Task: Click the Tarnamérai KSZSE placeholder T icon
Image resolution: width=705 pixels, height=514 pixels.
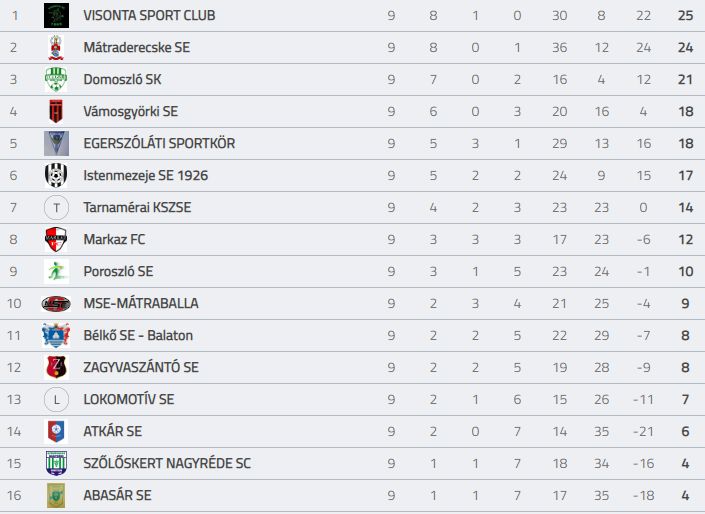Action: tap(56, 207)
